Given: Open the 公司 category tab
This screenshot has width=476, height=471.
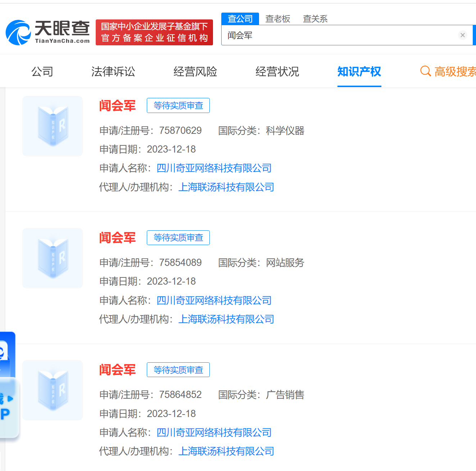Looking at the screenshot, I should click(x=42, y=72).
